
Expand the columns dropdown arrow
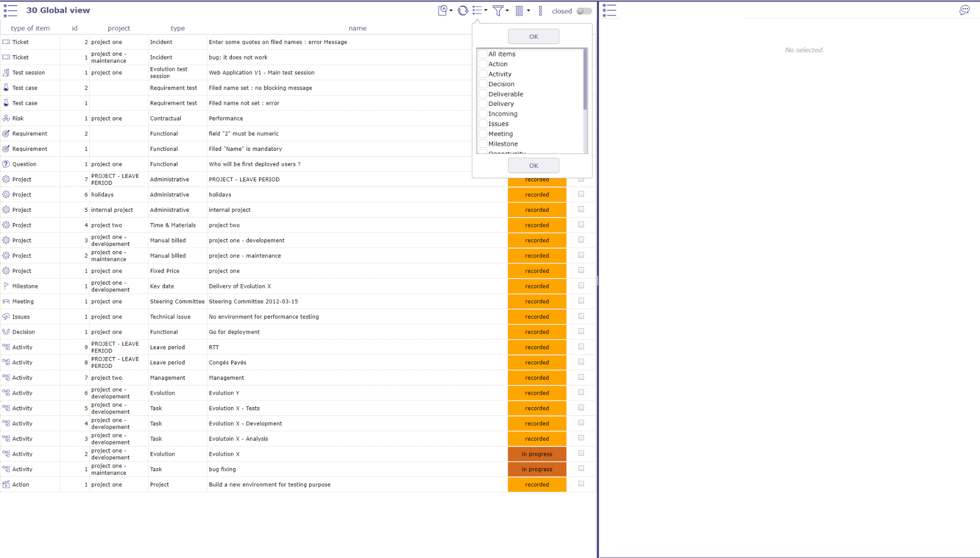pyautogui.click(x=528, y=11)
